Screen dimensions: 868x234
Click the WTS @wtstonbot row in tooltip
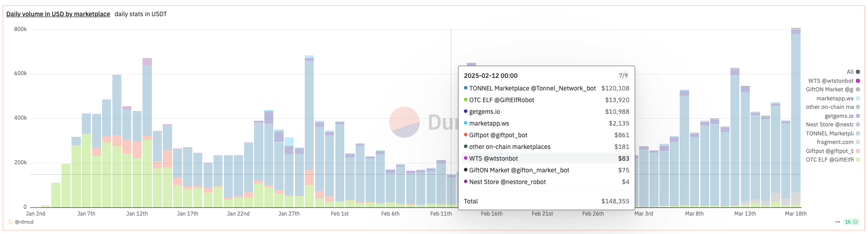(x=546, y=158)
